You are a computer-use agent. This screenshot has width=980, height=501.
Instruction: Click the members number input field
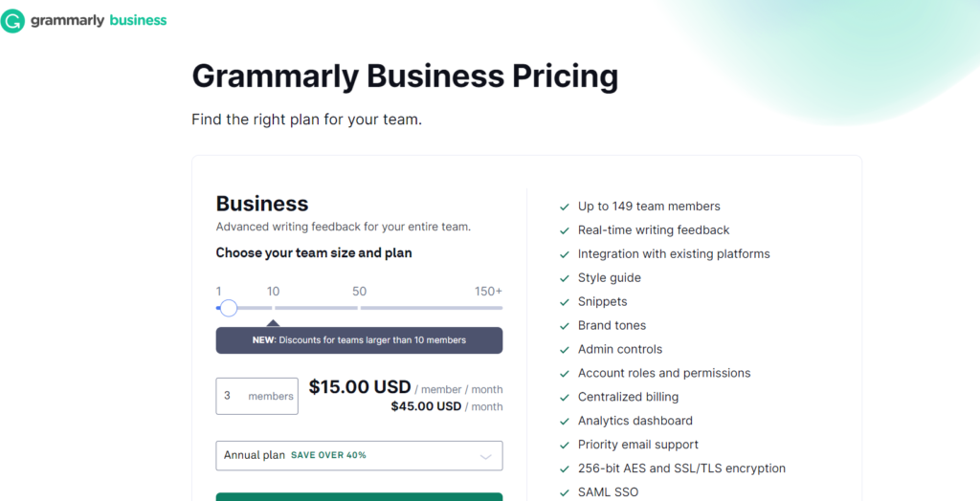click(234, 396)
